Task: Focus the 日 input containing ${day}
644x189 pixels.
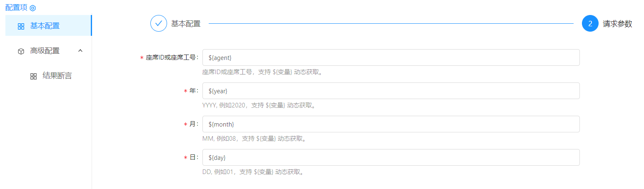Action: 391,157
